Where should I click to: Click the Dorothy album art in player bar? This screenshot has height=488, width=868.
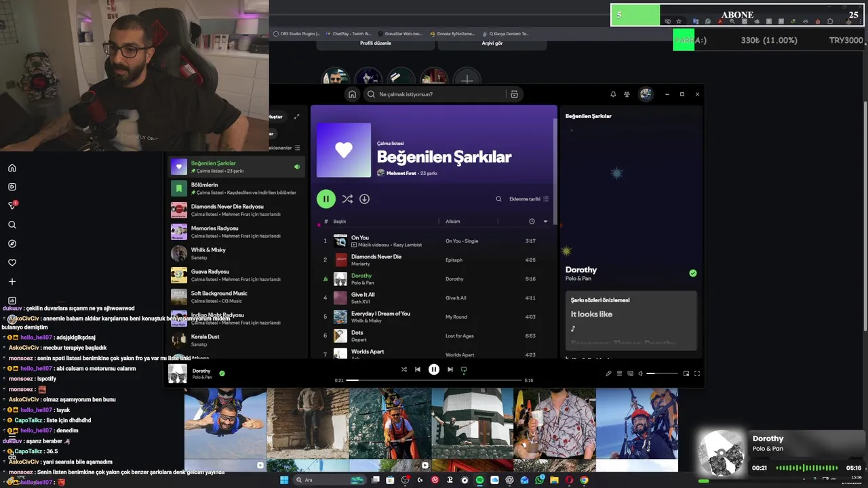pyautogui.click(x=178, y=373)
